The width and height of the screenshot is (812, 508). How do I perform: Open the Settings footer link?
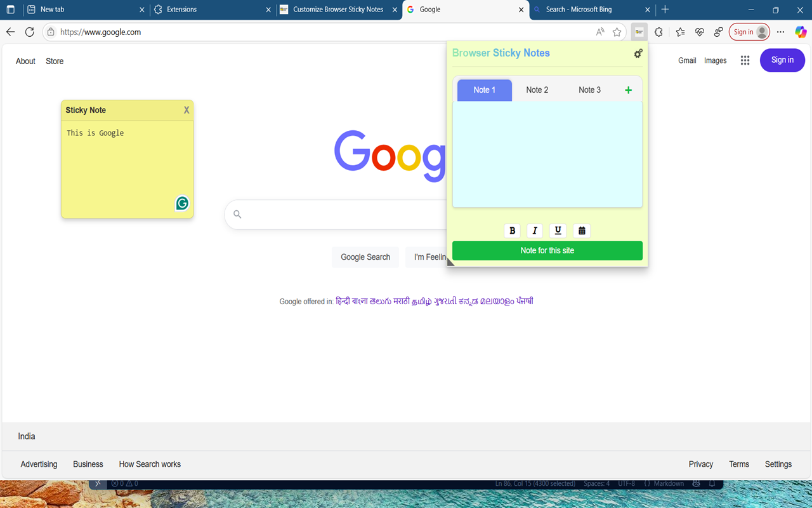point(778,464)
